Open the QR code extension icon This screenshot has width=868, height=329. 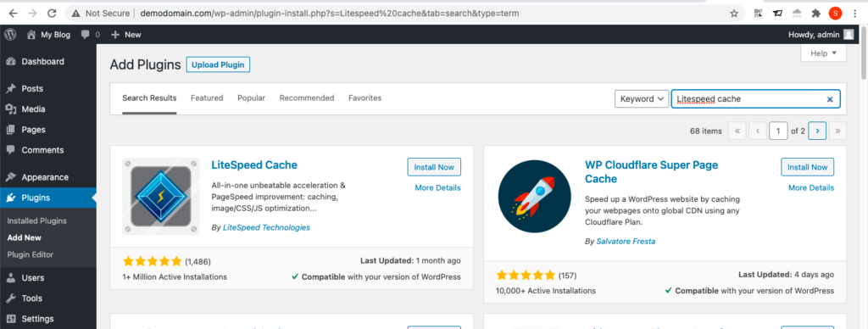click(x=759, y=14)
